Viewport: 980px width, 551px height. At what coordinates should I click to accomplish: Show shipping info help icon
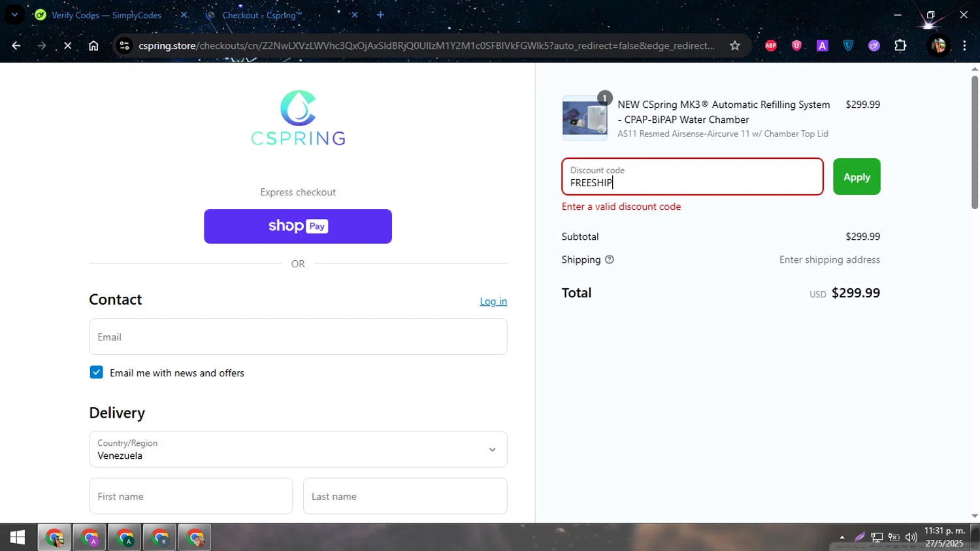coord(610,259)
